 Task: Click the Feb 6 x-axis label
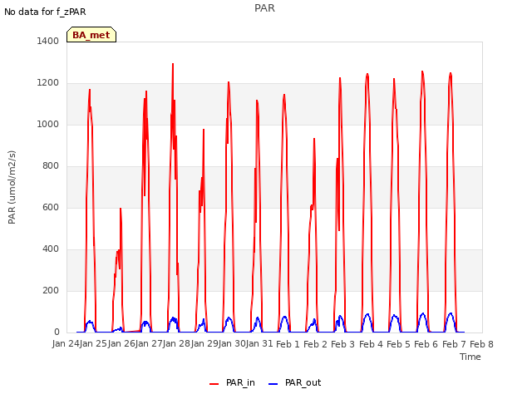tap(426, 344)
